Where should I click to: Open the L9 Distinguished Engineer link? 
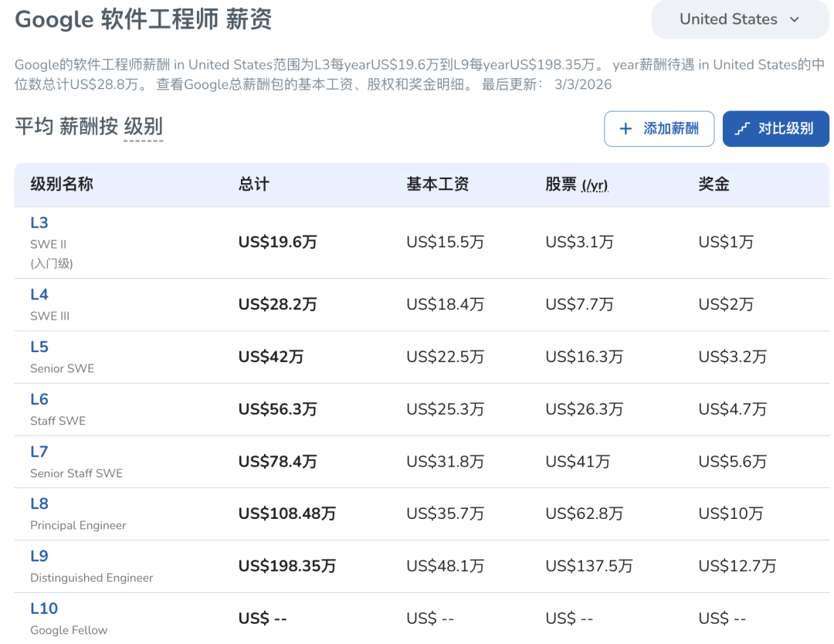pos(39,556)
